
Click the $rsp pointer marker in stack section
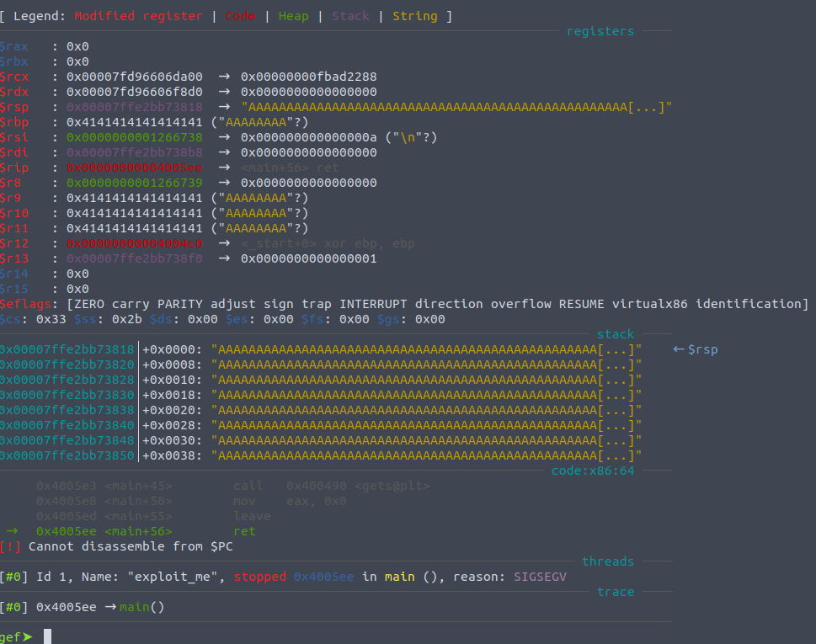pos(696,349)
